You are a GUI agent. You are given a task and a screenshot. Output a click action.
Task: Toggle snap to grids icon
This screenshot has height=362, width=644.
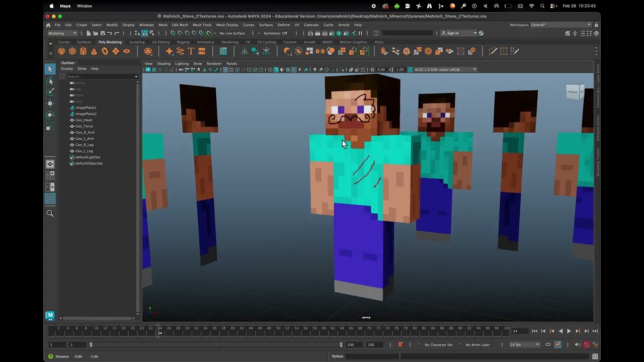(x=173, y=33)
